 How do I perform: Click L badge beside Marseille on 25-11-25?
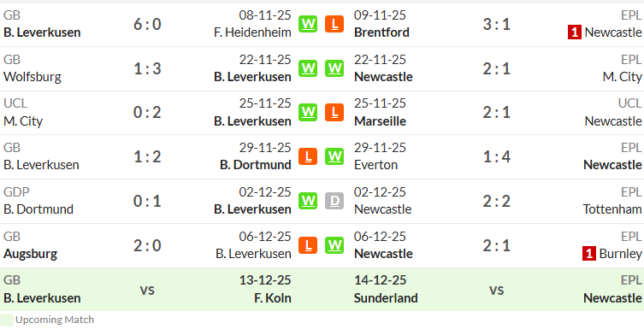pos(334,112)
